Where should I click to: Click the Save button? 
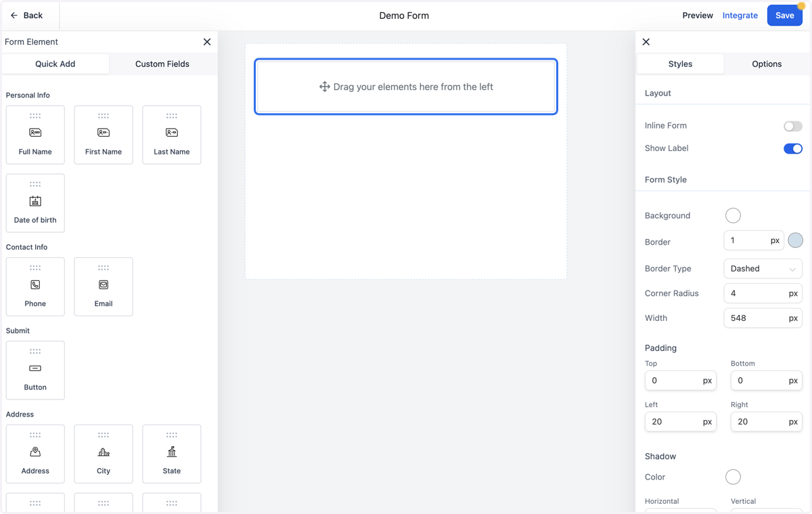coord(785,15)
